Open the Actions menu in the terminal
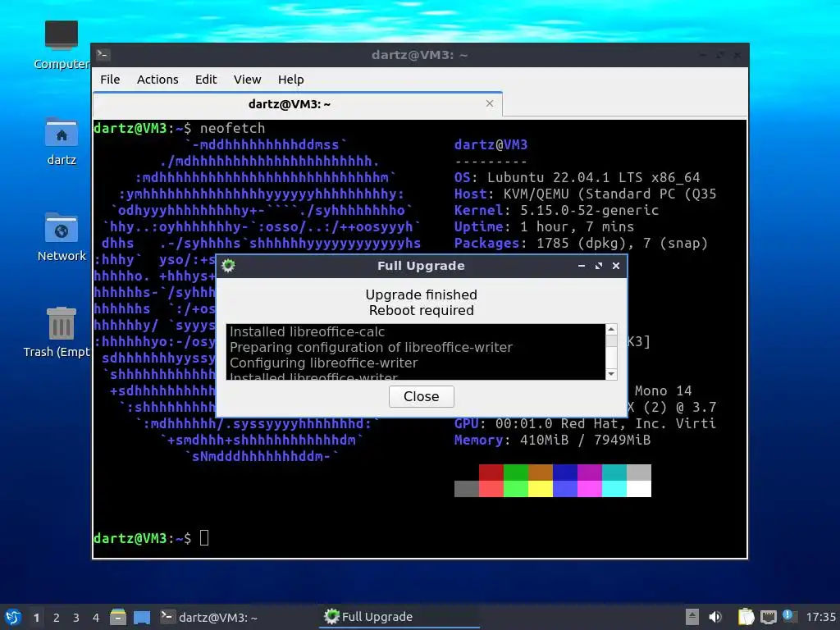This screenshot has width=840, height=630. click(x=157, y=80)
